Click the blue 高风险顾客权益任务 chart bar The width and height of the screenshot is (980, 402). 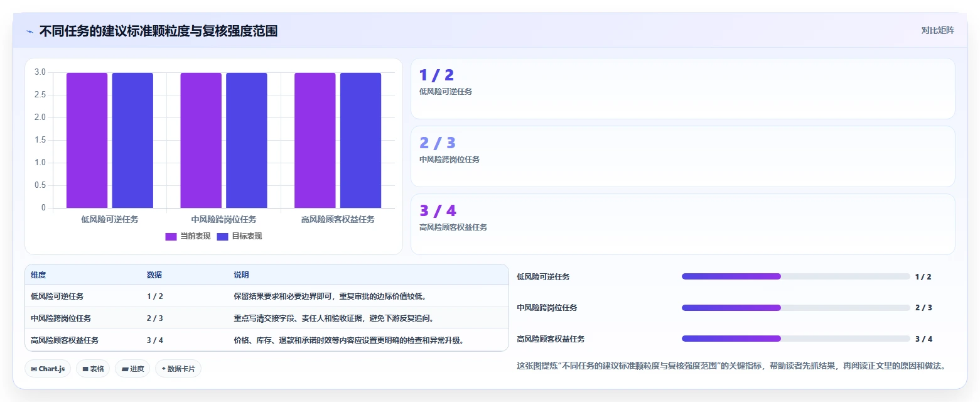click(x=360, y=140)
